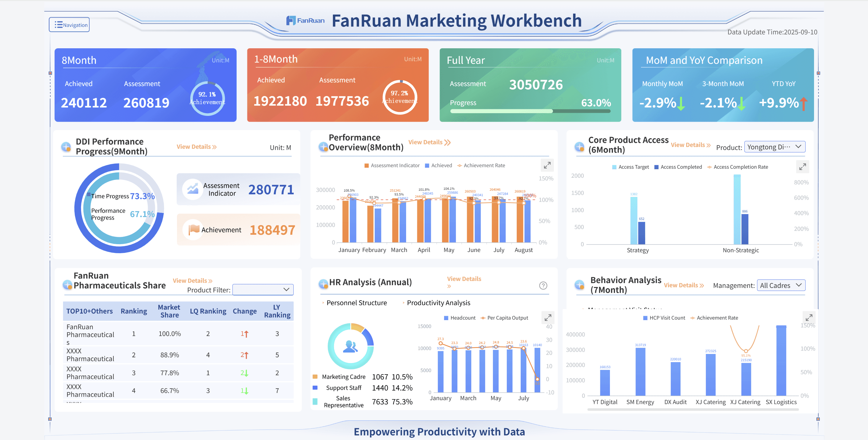Click the HR Analysis help question icon

tap(543, 285)
